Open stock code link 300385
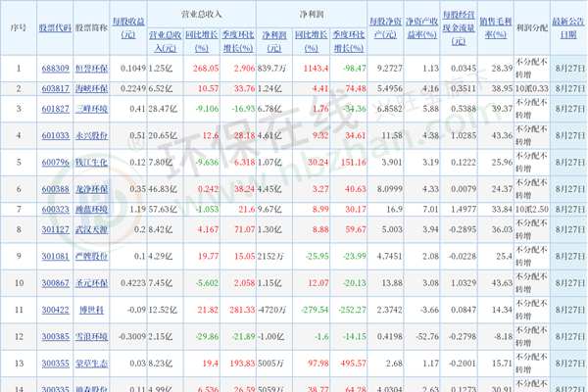 tap(56, 337)
